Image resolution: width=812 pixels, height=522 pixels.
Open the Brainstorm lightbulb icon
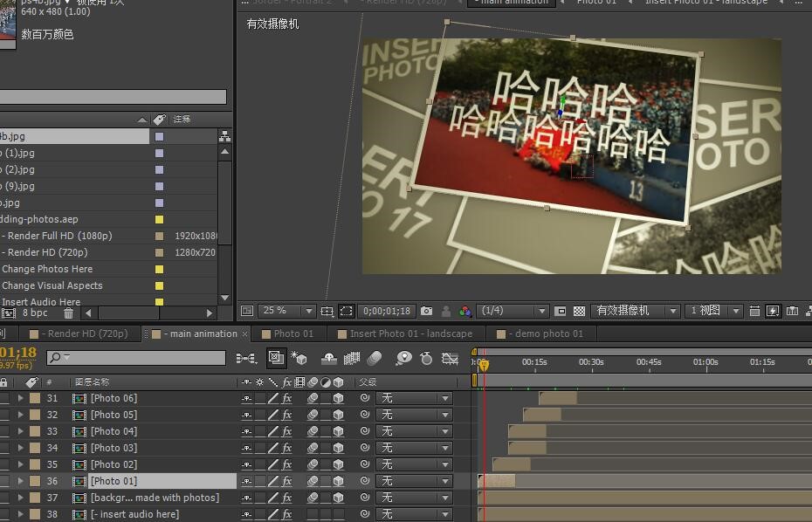(x=403, y=358)
